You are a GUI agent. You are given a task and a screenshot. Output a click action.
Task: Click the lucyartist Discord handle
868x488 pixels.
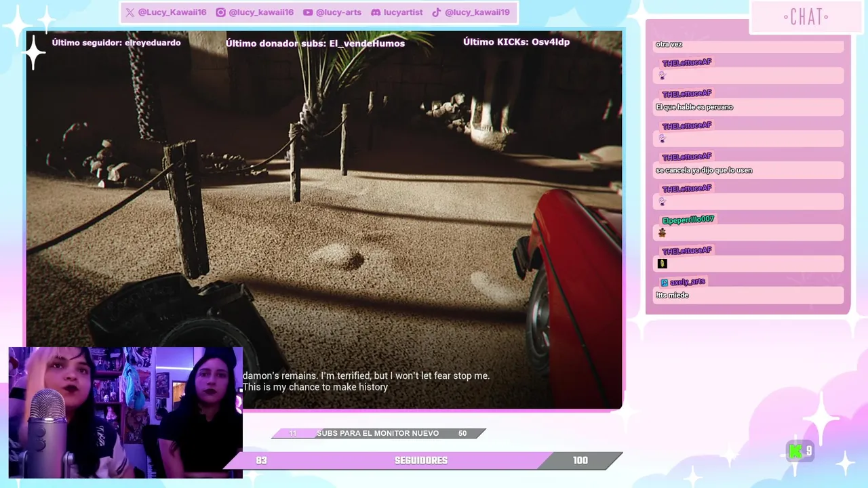(403, 12)
